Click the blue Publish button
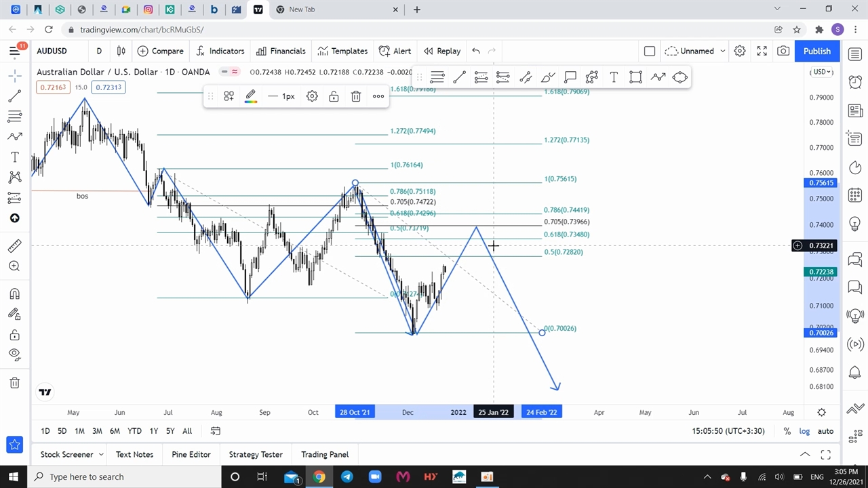 click(x=816, y=51)
